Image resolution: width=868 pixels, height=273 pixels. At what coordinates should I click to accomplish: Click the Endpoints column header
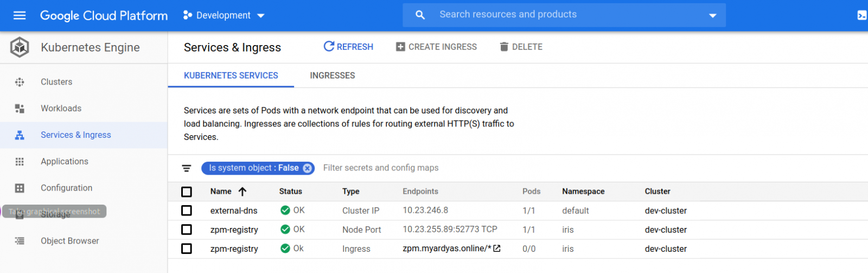420,192
